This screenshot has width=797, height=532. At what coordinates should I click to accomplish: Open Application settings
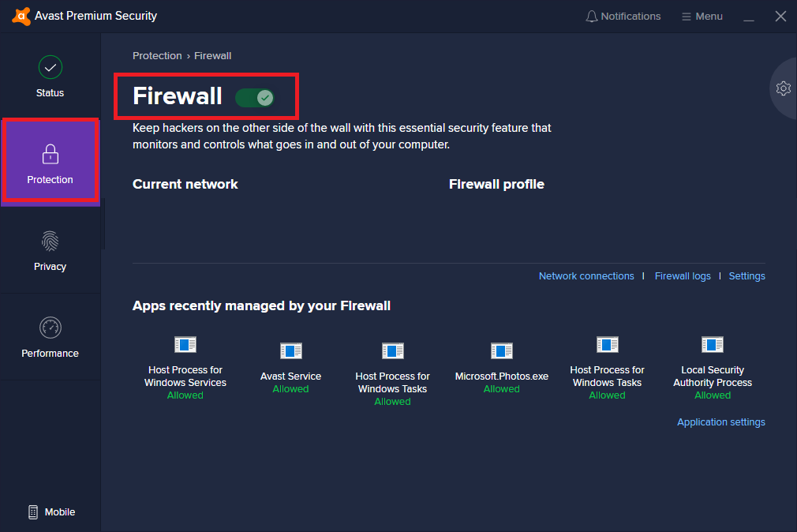tap(720, 421)
